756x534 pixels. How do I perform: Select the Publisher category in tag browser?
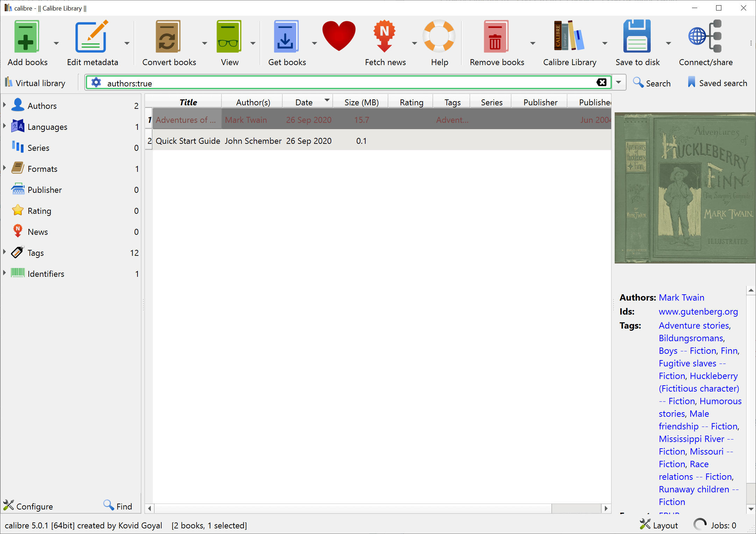[71, 190]
